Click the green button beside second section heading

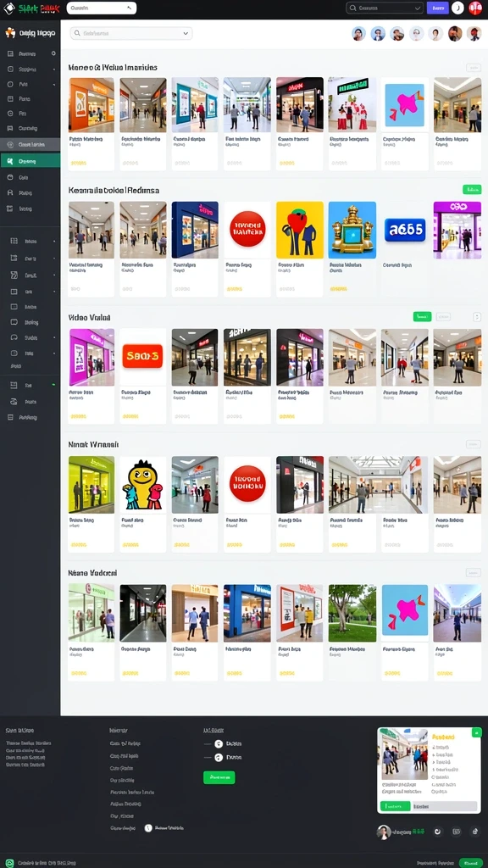tap(472, 189)
